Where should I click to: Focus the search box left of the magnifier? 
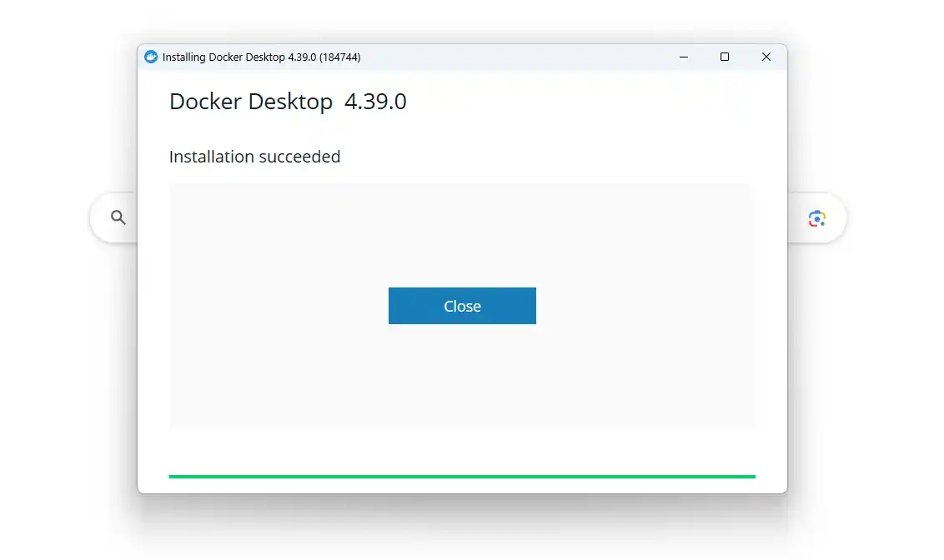point(98,218)
